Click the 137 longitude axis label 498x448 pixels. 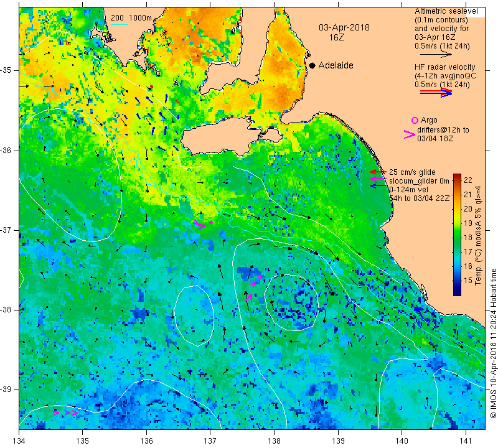[210, 441]
